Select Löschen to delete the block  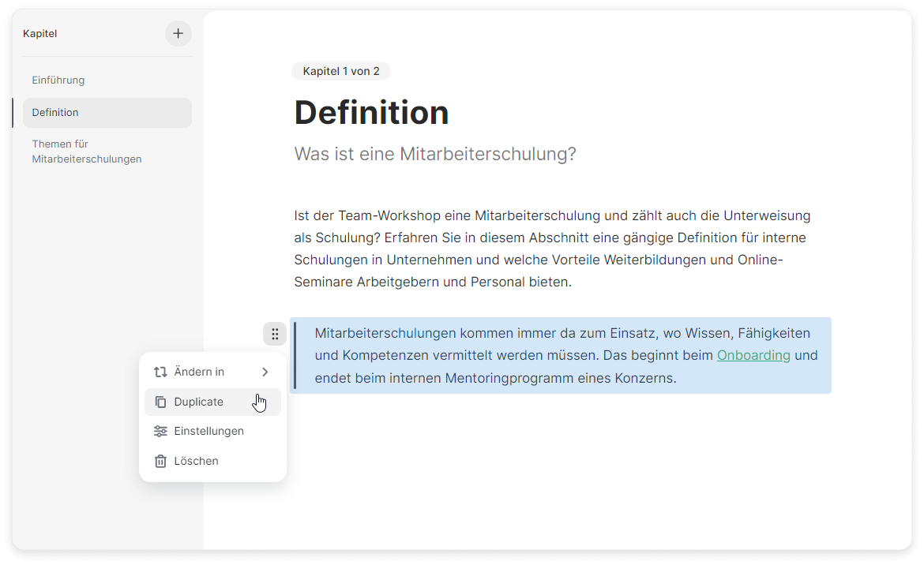196,461
